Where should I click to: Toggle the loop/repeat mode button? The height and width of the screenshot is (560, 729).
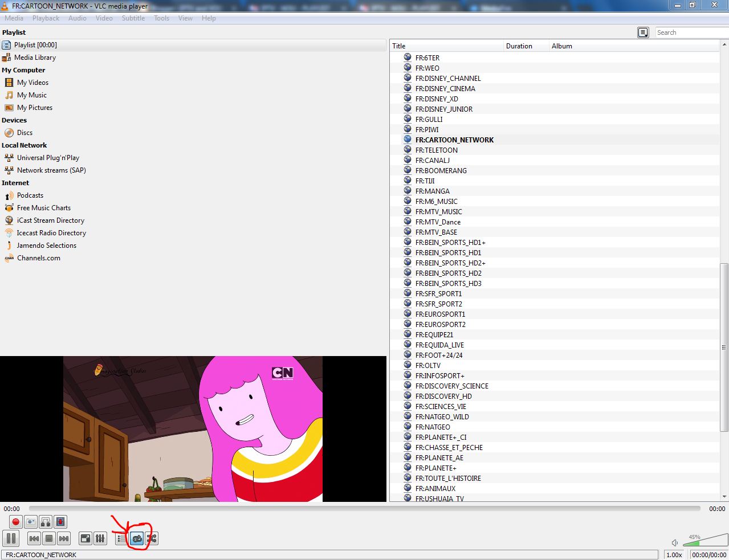pos(137,538)
